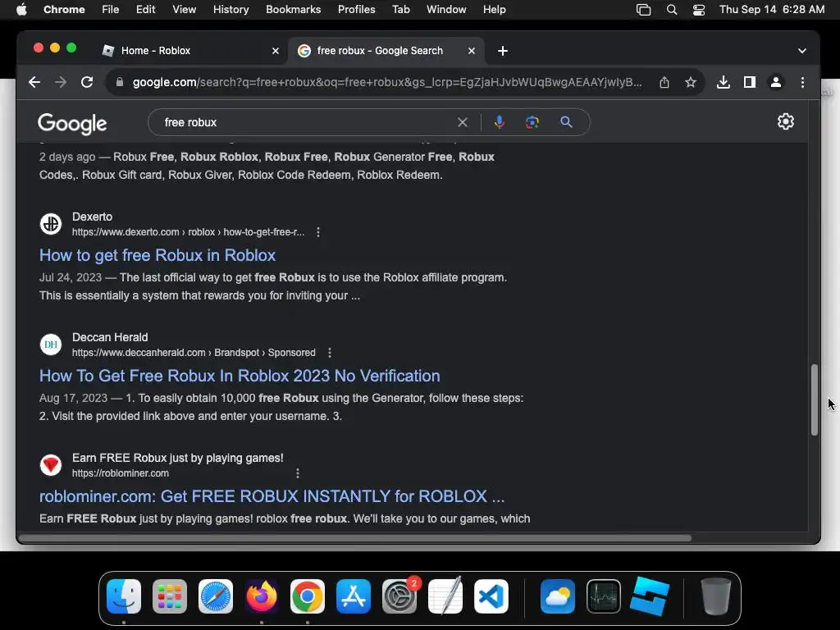Open the Chrome profile menu
This screenshot has height=630, width=840.
pos(776,82)
